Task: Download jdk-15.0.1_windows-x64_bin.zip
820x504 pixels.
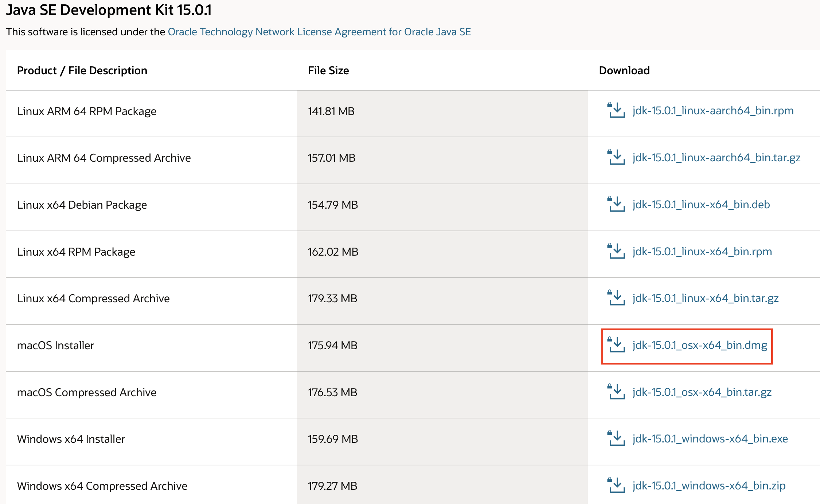Action: coord(709,486)
